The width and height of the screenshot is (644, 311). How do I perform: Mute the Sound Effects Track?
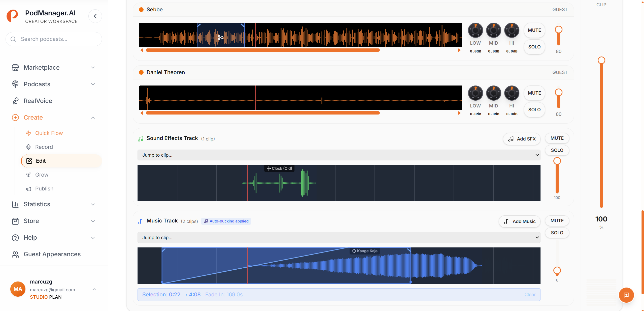tap(557, 138)
